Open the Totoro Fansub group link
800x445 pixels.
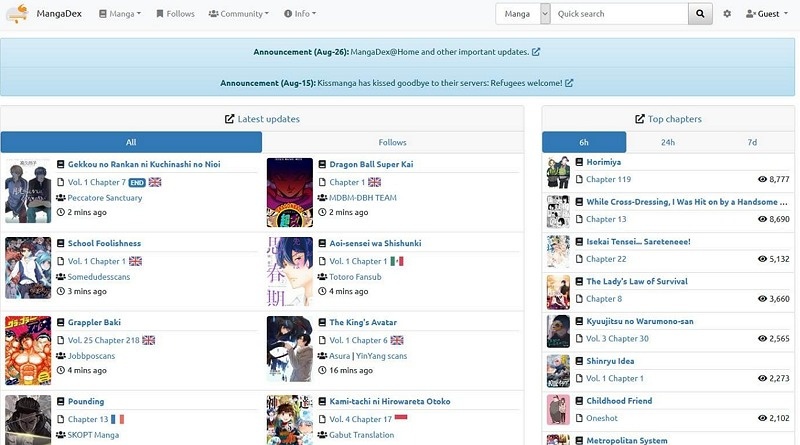pos(355,277)
